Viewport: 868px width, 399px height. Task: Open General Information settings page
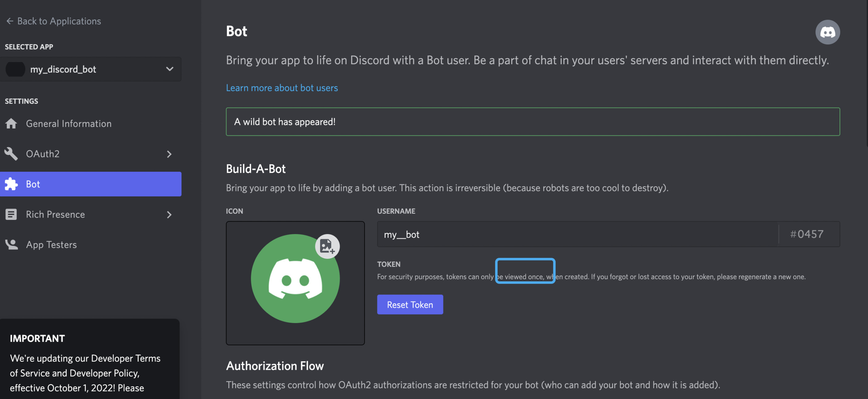point(69,123)
